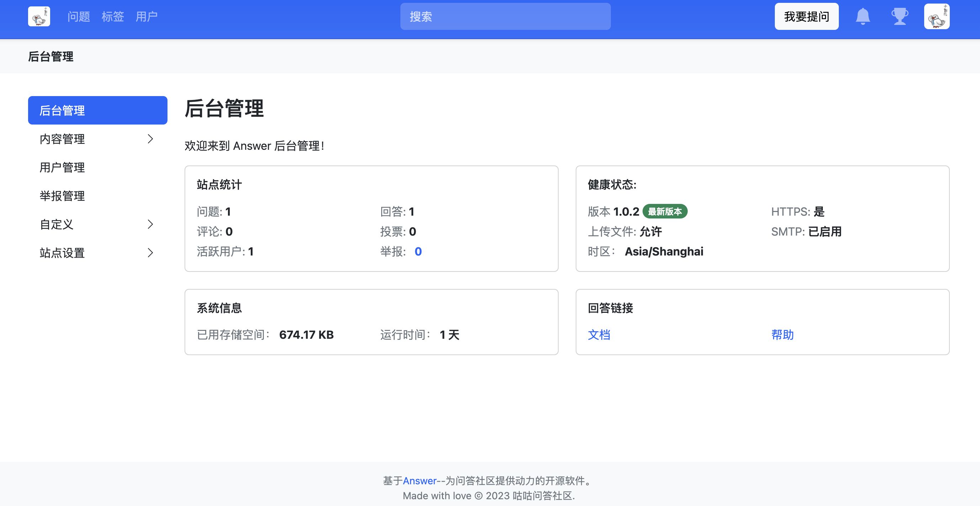Screen dimensions: 980x506
Task: Click the site logo in navbar
Action: 39,16
